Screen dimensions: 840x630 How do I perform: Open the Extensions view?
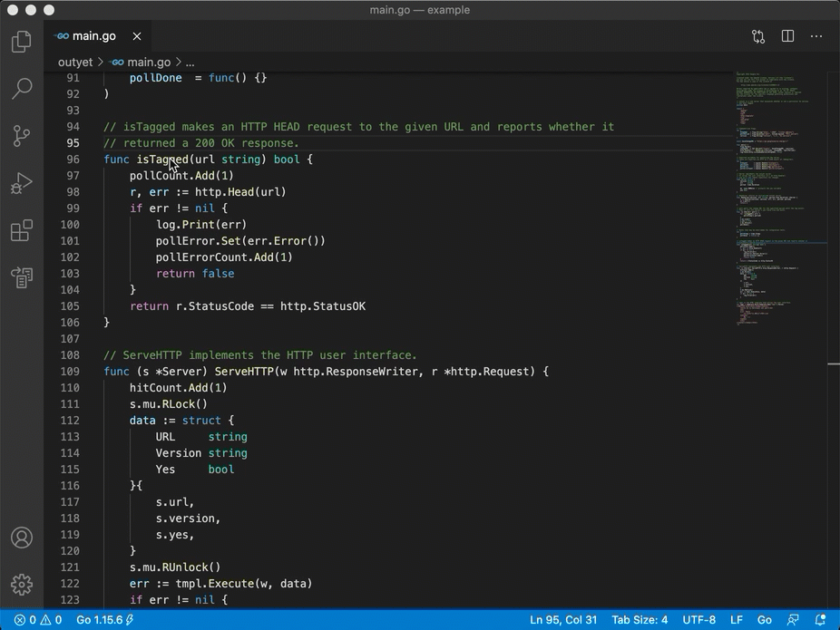[22, 230]
